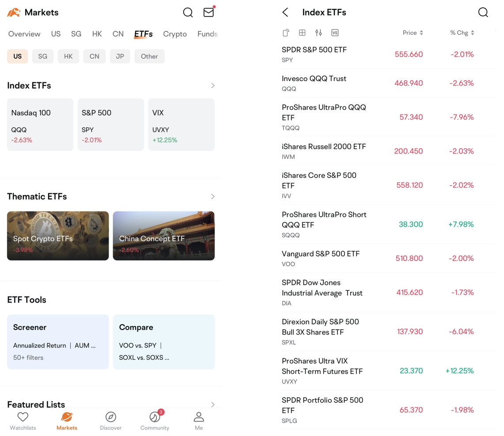Screen dimensions: 504x436
Task: Open ProShares UltraPro QQQ ETF TQQQ row
Action: point(388,117)
